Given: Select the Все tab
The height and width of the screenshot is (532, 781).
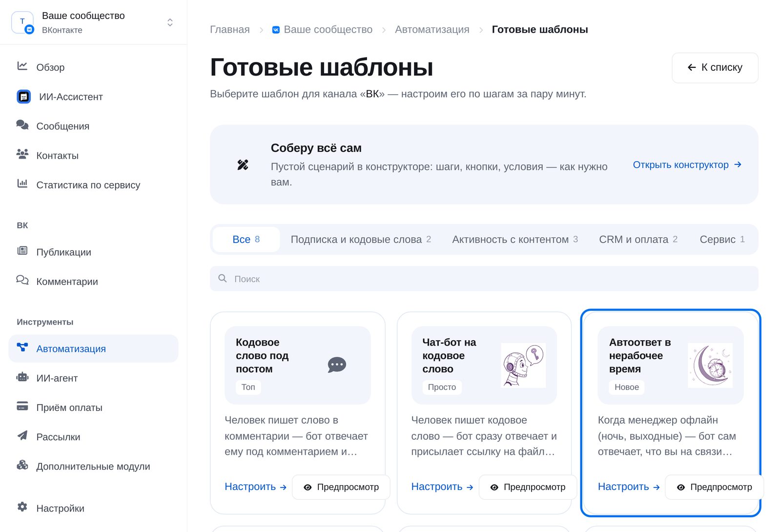Looking at the screenshot, I should click(247, 239).
